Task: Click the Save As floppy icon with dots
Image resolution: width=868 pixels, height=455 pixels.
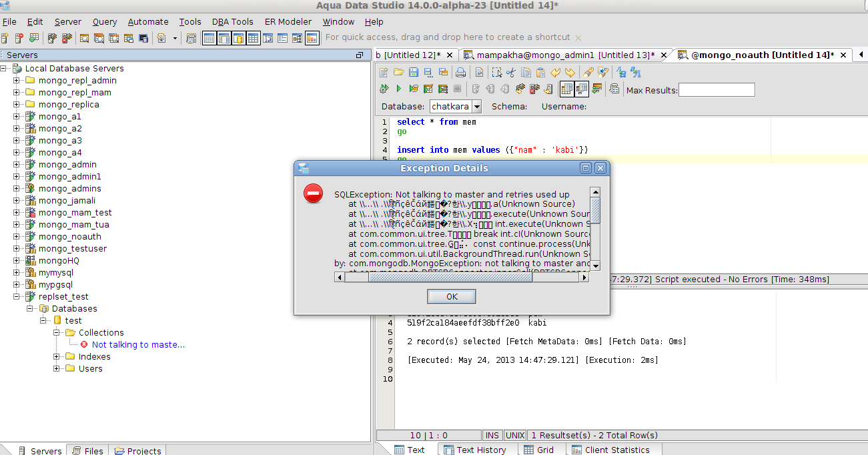Action: (428, 72)
